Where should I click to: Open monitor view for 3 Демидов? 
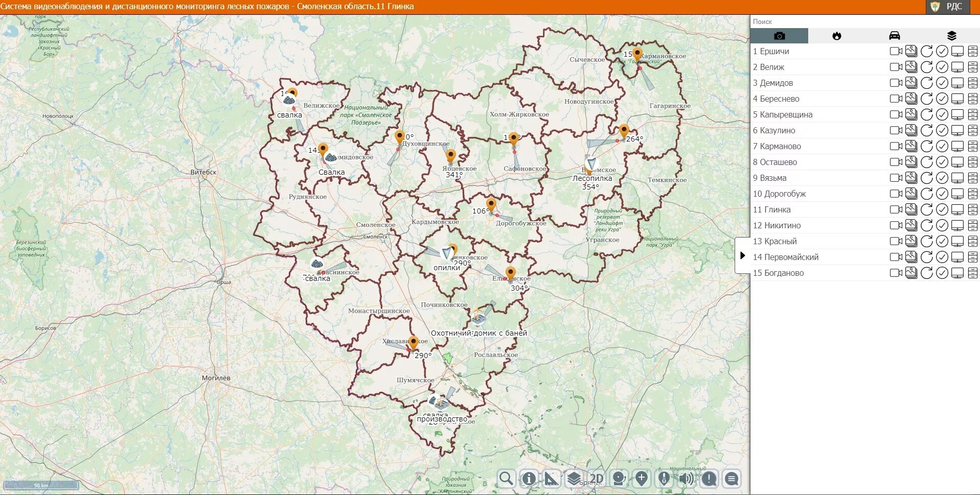[957, 83]
